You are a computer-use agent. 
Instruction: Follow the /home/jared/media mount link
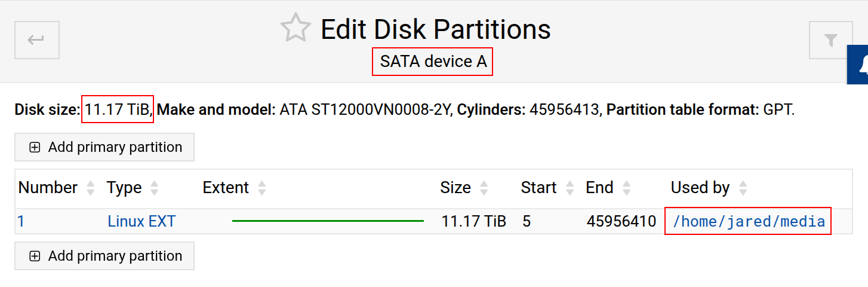coord(749,222)
